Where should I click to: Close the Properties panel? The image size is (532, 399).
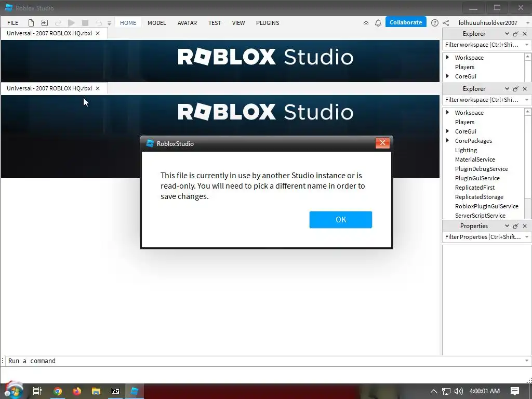coord(525,226)
